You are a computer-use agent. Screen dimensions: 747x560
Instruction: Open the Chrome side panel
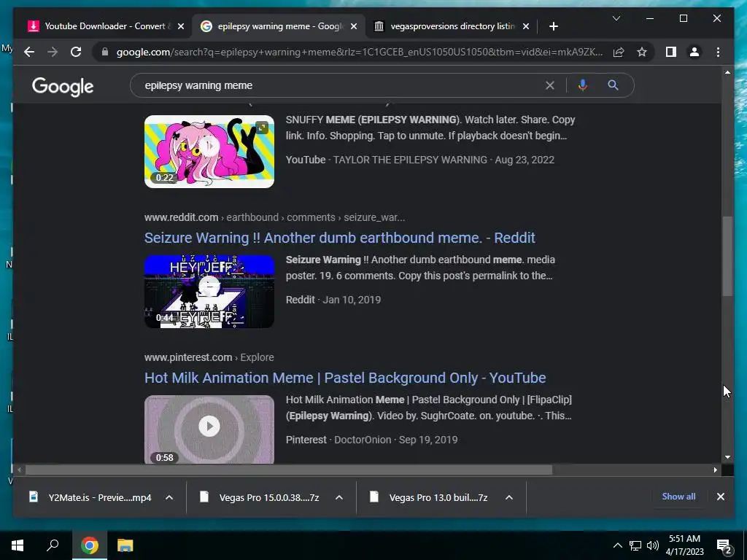[671, 52]
